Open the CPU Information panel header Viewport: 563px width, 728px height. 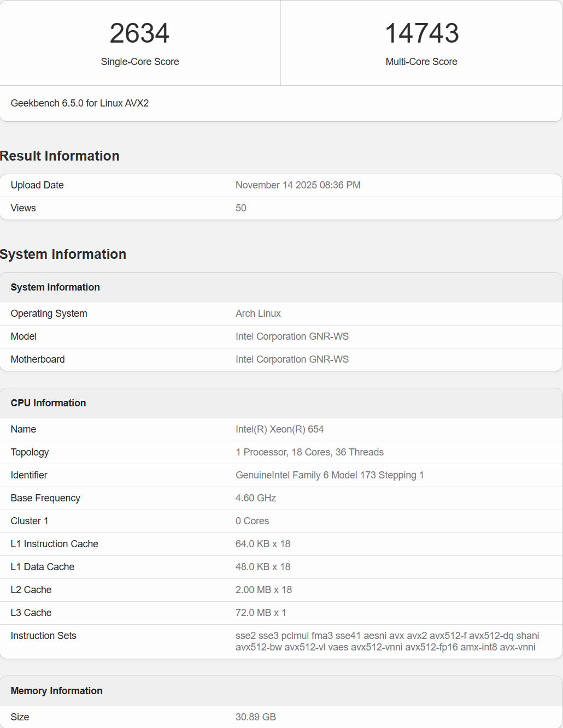point(48,403)
